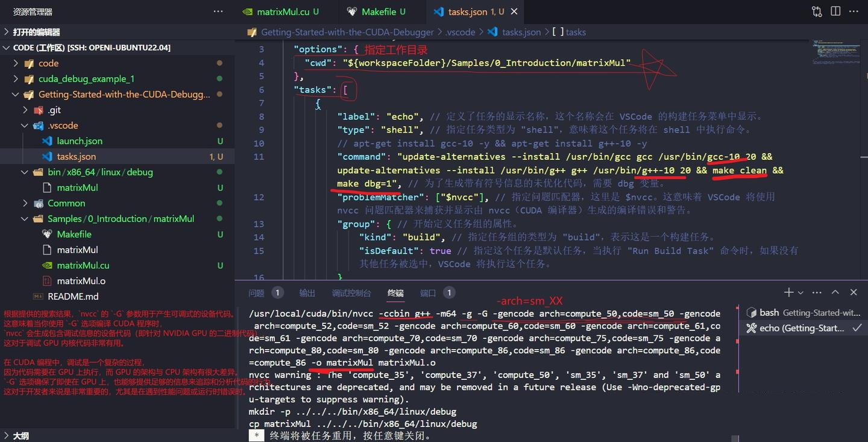Open the Explorer views and more actions menu
This screenshot has height=442, width=868.
coord(218,11)
